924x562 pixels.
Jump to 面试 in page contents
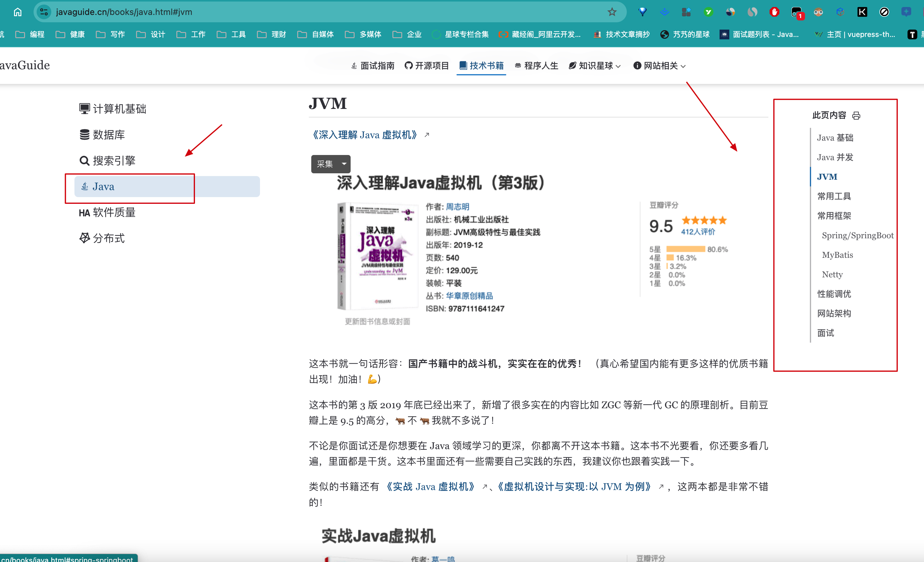click(x=825, y=333)
